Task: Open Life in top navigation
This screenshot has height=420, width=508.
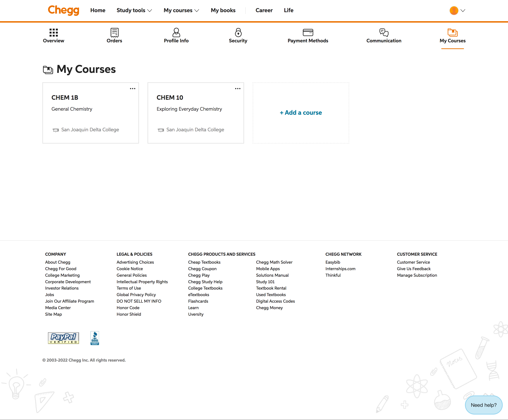Action: 288,10
